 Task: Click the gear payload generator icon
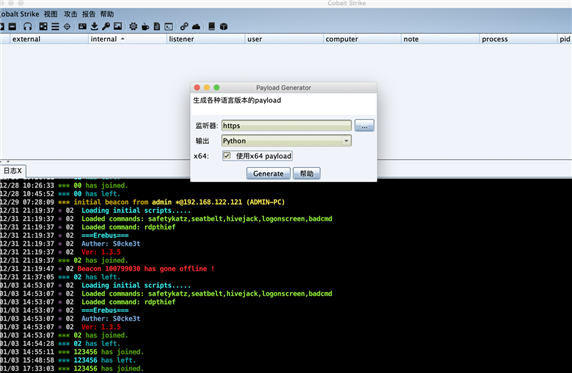click(133, 26)
